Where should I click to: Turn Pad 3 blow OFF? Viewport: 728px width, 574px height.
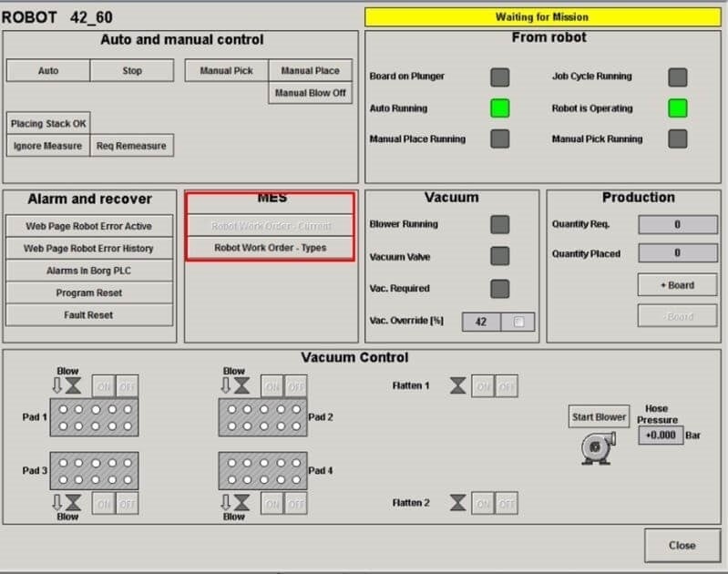point(127,504)
